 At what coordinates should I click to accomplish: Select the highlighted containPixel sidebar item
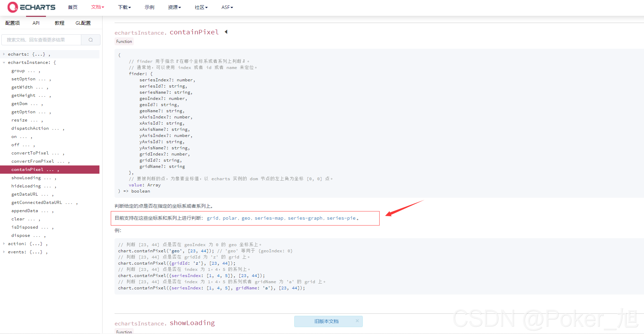[50, 170]
